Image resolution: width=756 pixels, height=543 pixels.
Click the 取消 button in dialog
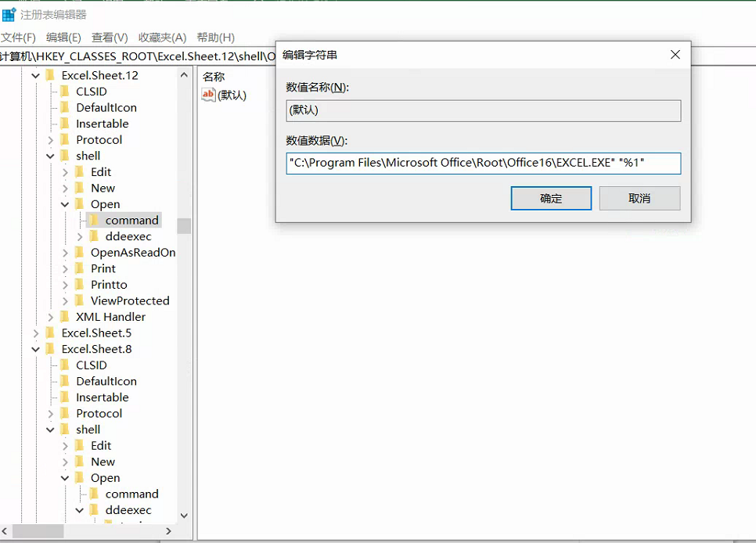tap(639, 199)
